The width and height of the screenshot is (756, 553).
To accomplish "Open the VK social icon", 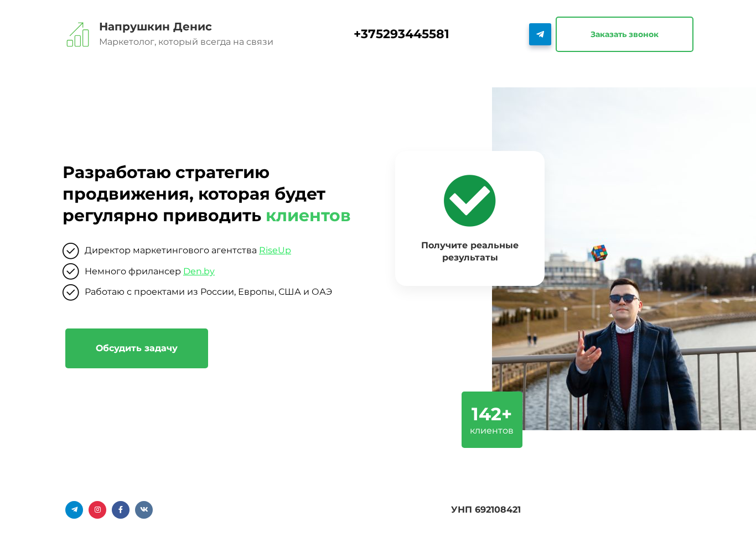I will tap(144, 510).
